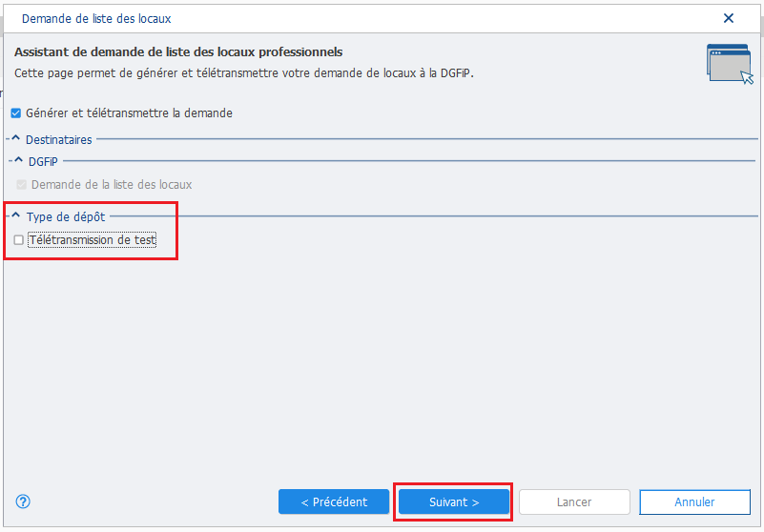Proceed with the Suivant button

click(x=454, y=501)
